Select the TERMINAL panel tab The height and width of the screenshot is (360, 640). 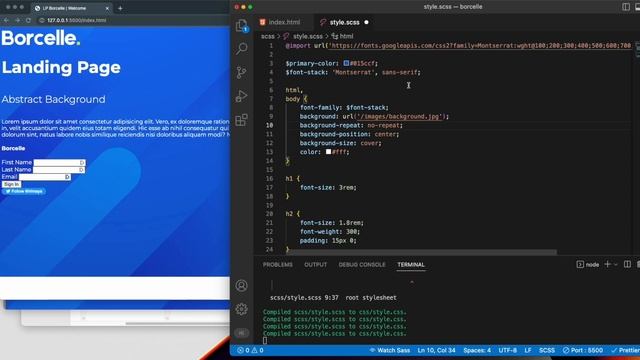tap(411, 264)
